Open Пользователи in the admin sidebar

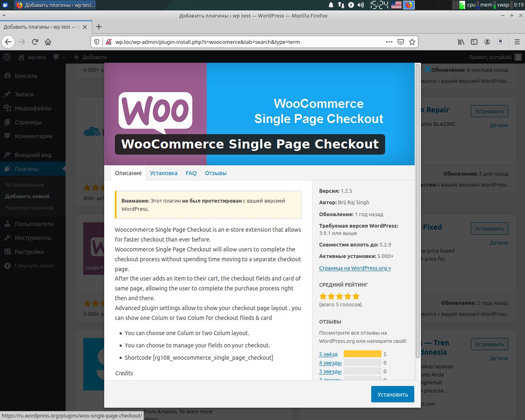33,224
